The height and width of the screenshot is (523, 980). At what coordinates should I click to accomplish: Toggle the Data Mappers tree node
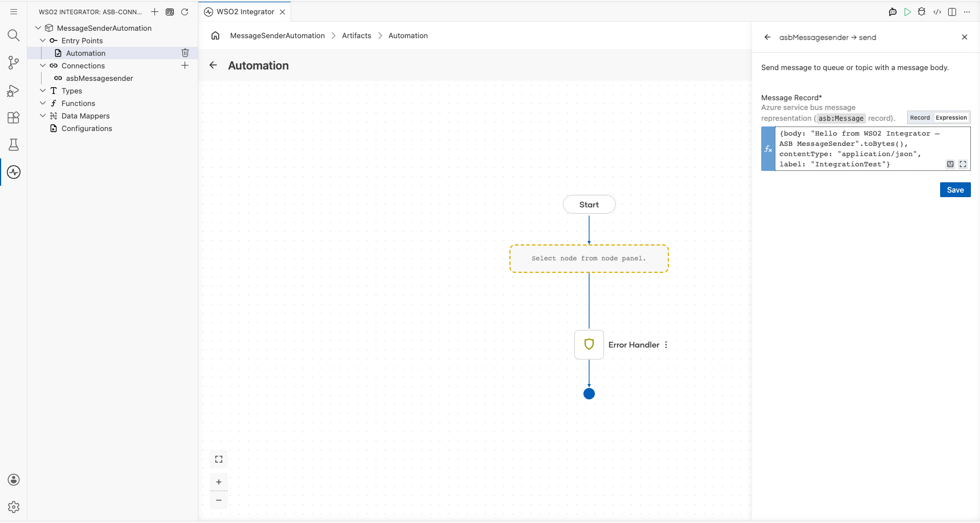43,116
